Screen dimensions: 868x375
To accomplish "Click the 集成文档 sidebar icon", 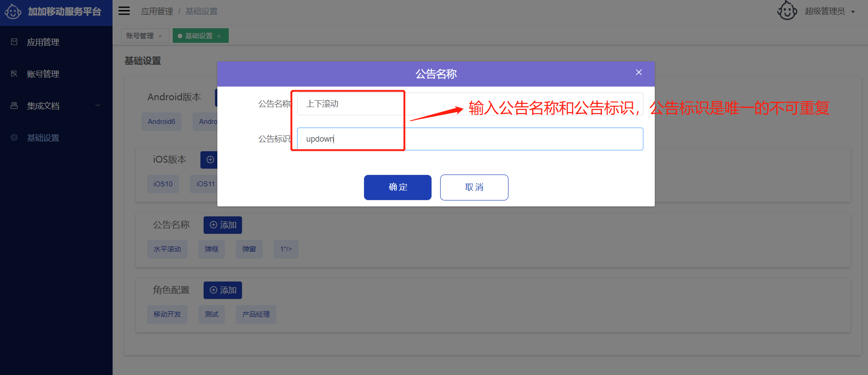I will 14,106.
